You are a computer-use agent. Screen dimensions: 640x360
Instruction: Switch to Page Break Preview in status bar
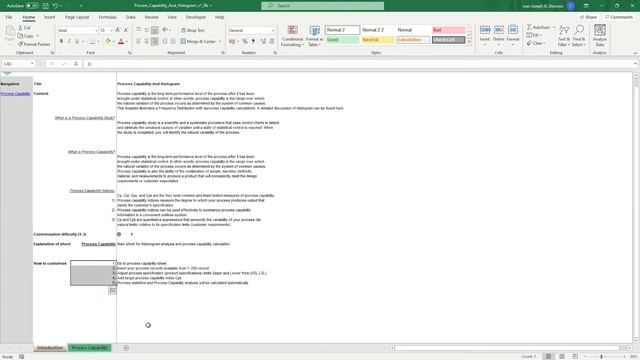point(575,356)
